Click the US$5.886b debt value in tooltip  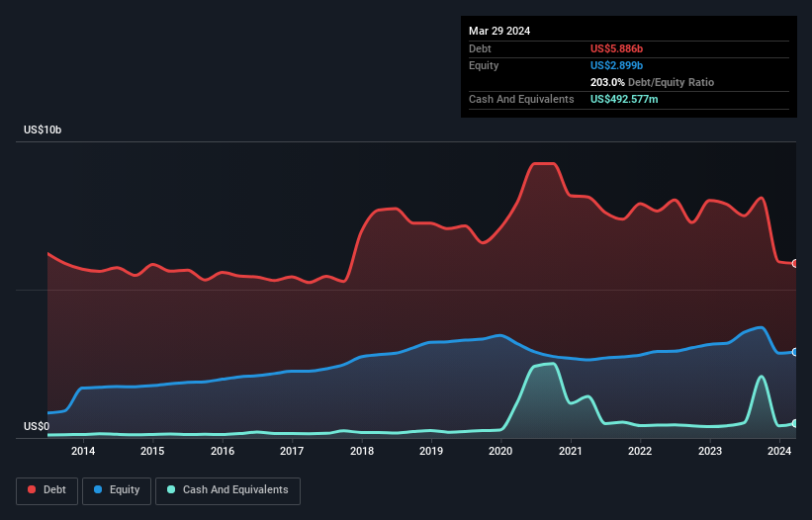(616, 48)
